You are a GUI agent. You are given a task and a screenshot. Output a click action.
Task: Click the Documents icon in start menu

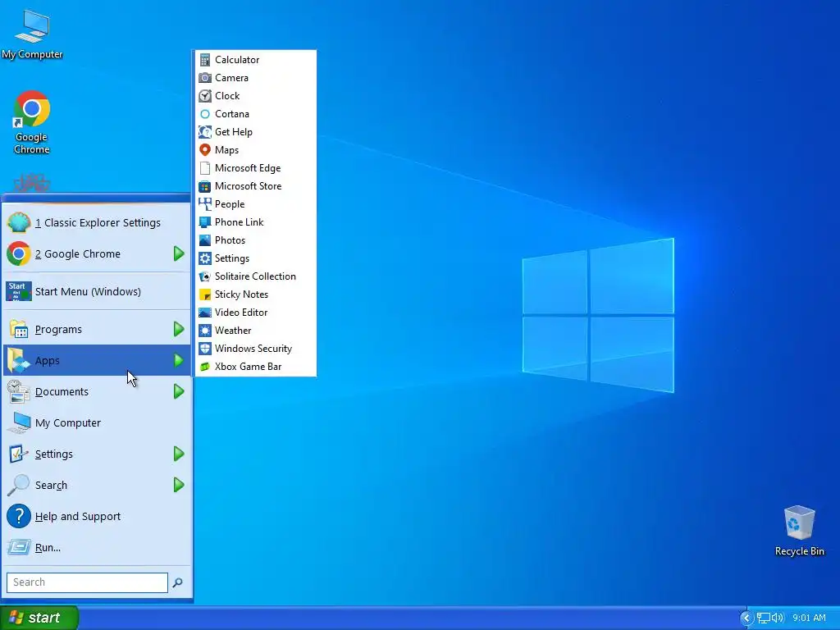19,391
